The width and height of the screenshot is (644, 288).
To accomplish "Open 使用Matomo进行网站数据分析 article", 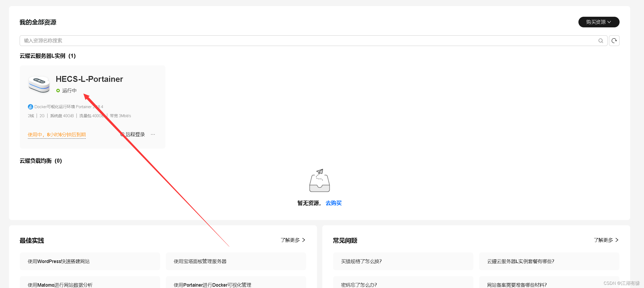I will (x=90, y=282).
